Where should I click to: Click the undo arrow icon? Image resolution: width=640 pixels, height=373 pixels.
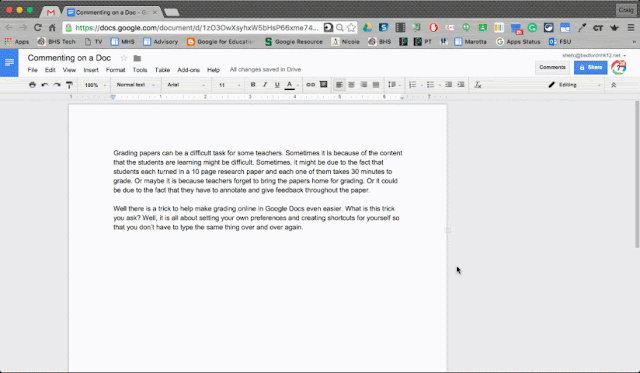pyautogui.click(x=44, y=84)
